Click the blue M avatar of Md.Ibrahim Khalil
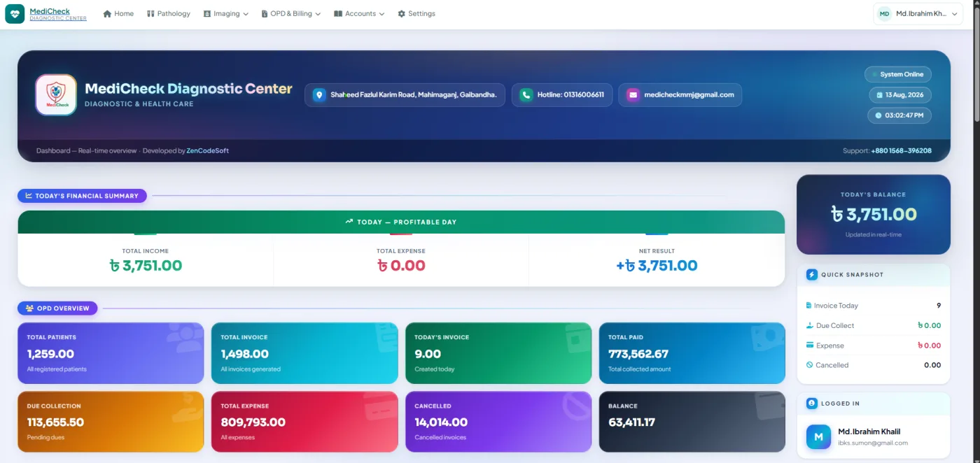Image resolution: width=980 pixels, height=463 pixels. (818, 437)
